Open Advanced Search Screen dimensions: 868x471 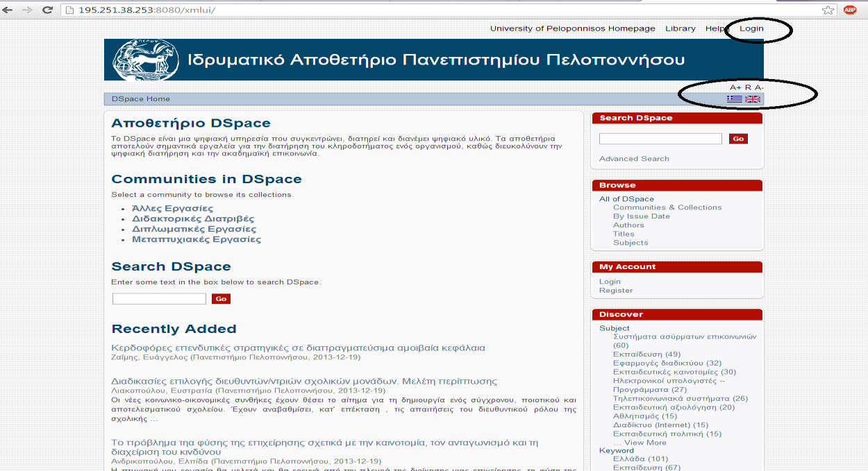(x=634, y=159)
